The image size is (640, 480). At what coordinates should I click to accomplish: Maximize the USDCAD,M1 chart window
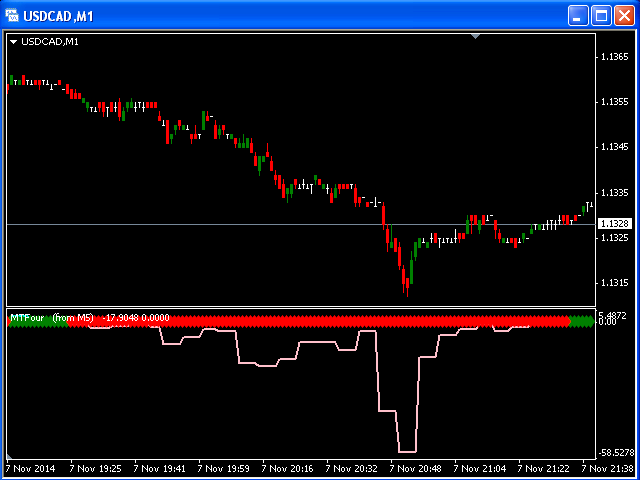click(601, 15)
